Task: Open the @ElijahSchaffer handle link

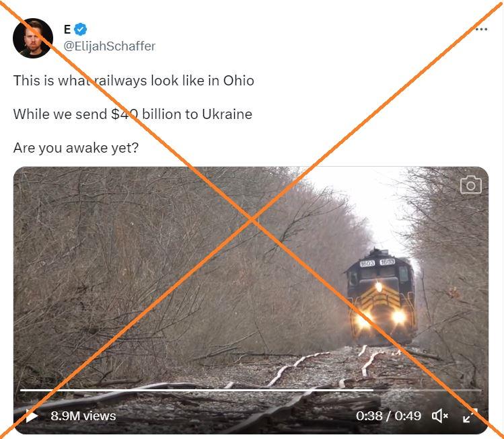Action: tap(110, 46)
